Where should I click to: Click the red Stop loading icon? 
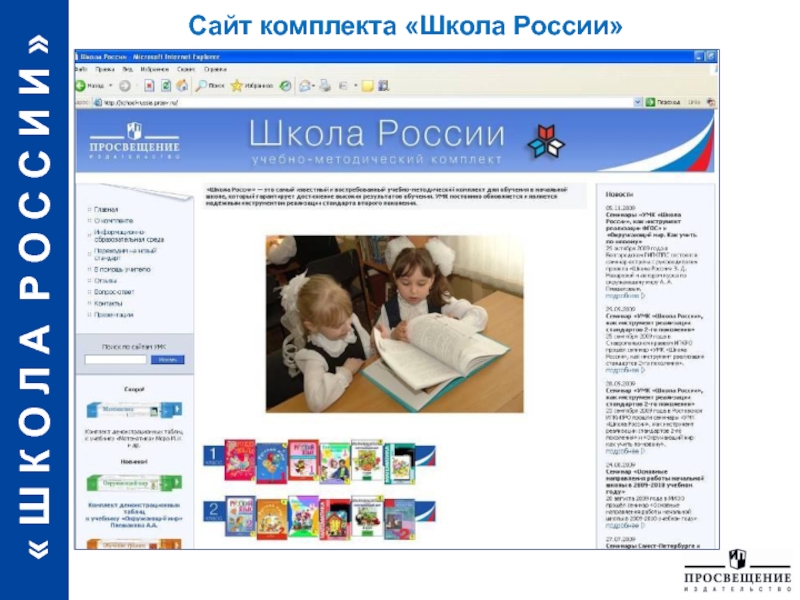[x=149, y=86]
